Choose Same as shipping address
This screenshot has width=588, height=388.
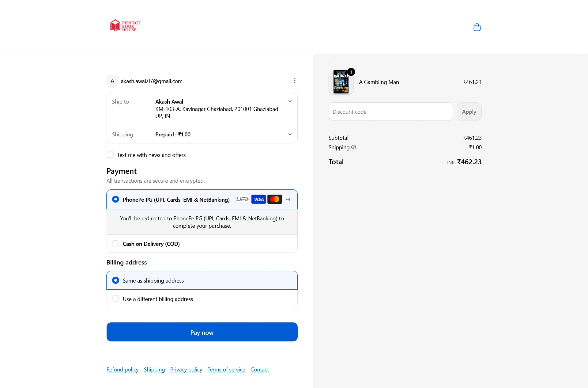[115, 280]
